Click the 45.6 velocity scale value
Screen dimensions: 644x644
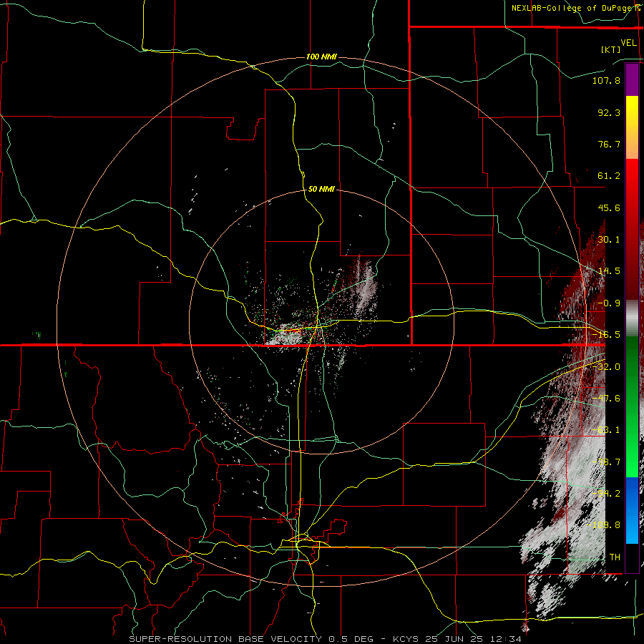coord(609,208)
